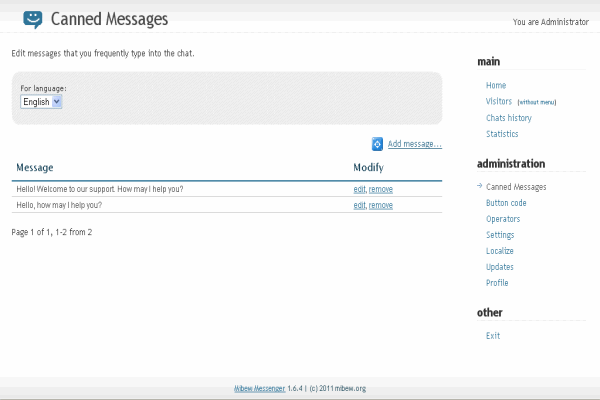Remove the 'Welcome to our support' message
Screen dimensions: 600x400
click(381, 189)
